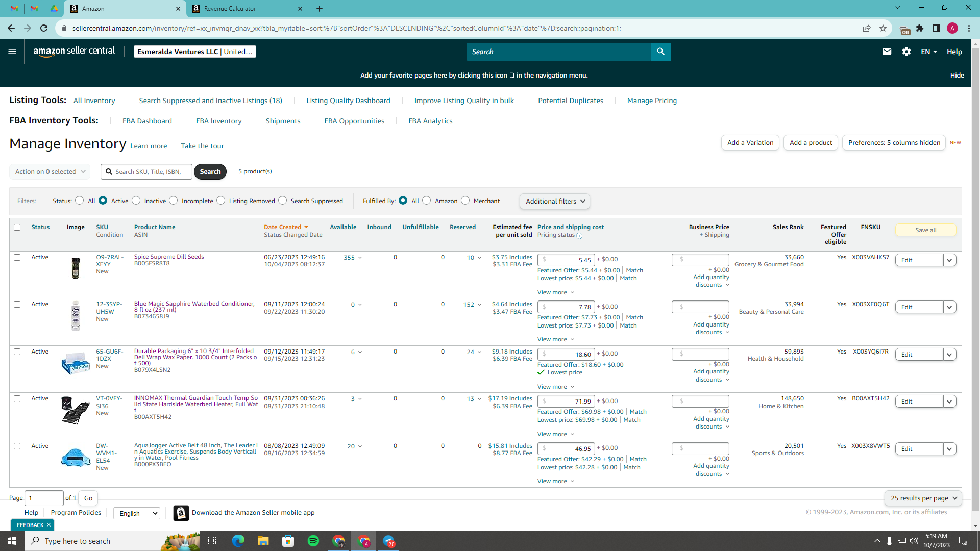
Task: Click the share page icon in address bar
Action: tap(867, 28)
